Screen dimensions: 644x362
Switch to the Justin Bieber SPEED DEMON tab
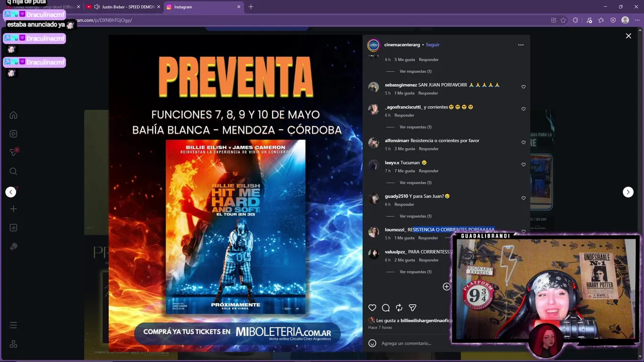(123, 7)
